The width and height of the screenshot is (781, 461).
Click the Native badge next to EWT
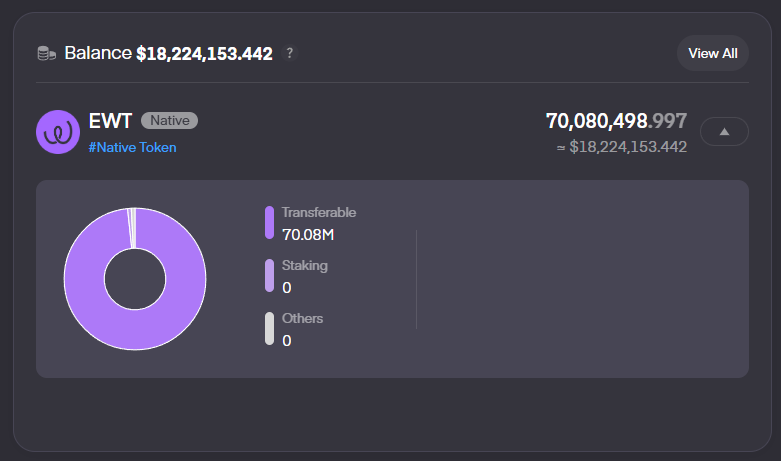point(169,120)
